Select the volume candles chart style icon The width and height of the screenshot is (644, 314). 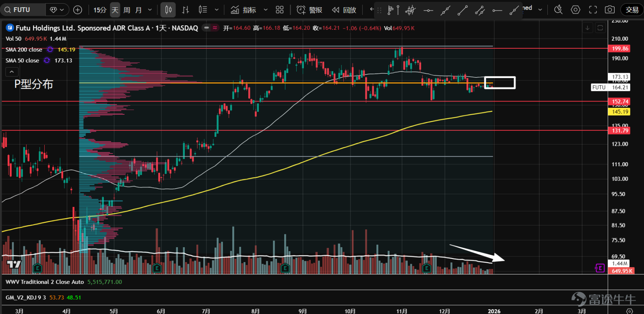pyautogui.click(x=203, y=10)
